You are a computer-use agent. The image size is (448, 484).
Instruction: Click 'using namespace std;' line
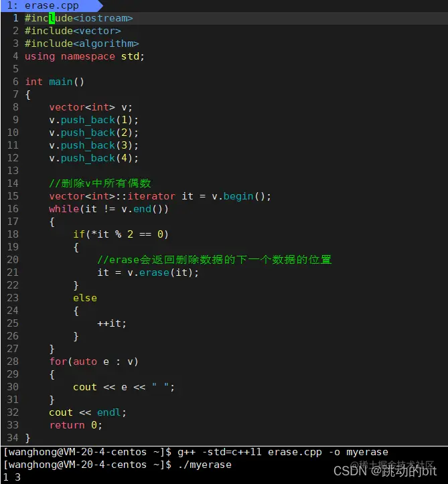pyautogui.click(x=84, y=56)
